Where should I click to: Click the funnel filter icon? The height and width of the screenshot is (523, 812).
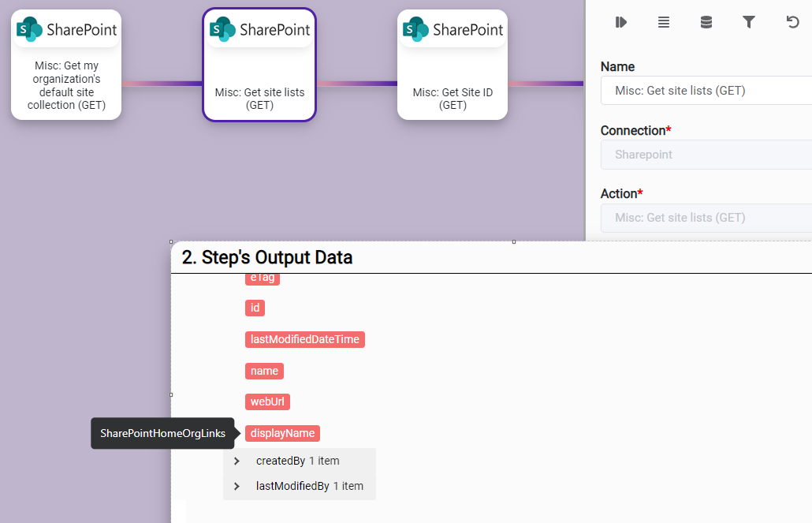[x=749, y=22]
